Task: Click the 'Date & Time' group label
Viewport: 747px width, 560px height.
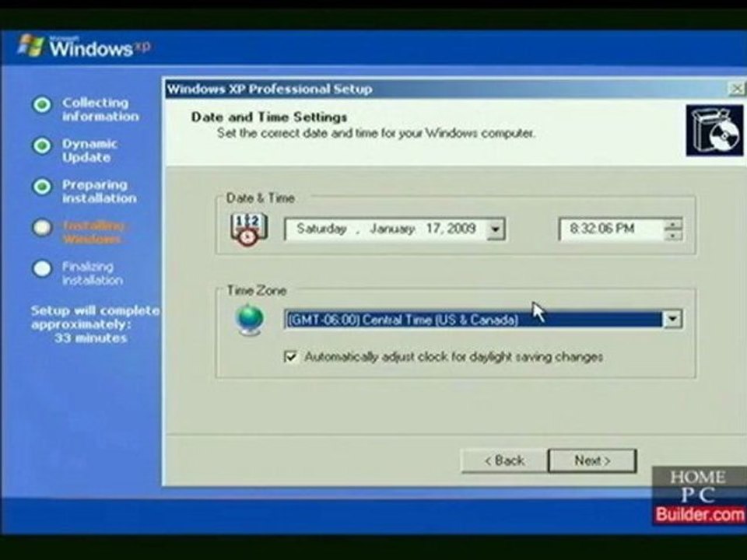Action: [261, 198]
